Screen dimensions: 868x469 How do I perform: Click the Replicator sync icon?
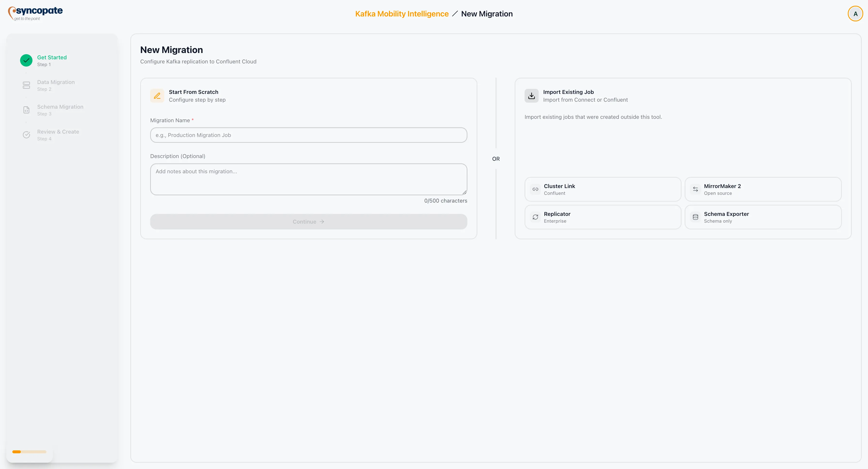pyautogui.click(x=535, y=217)
